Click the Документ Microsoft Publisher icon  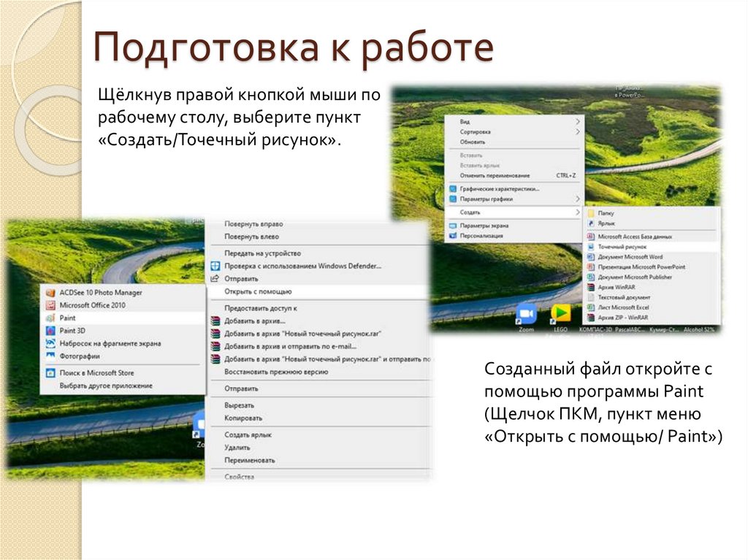(591, 277)
